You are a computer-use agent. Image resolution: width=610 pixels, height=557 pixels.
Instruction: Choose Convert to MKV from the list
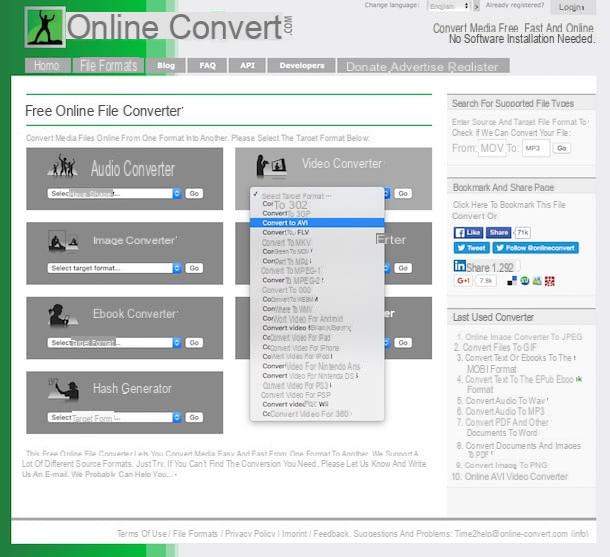[x=317, y=242]
